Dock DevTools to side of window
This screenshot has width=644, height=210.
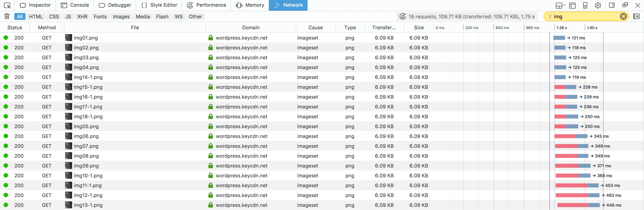[612, 5]
